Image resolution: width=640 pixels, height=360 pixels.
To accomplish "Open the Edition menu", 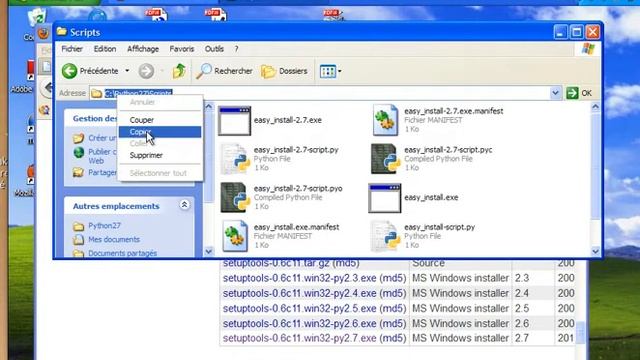I will pos(105,49).
